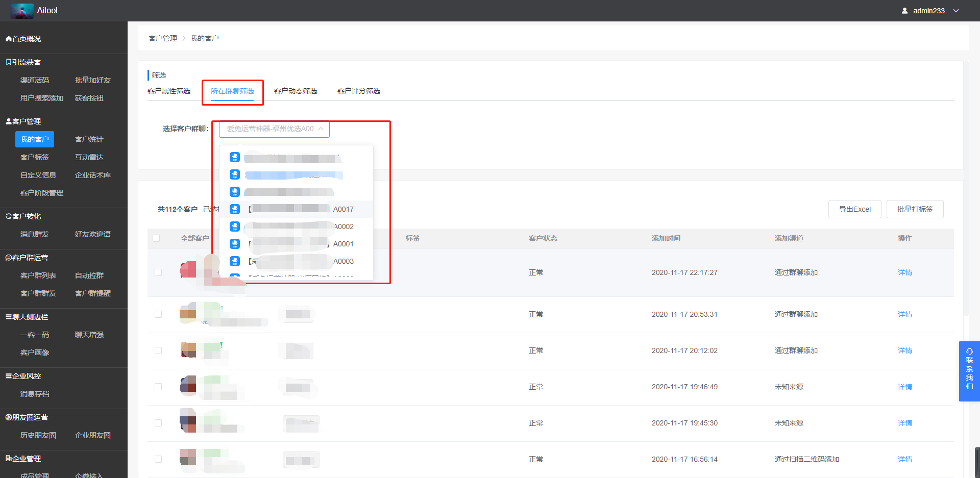Switch to 客户属性筛选 tab
Screen dimensions: 980x478
click(169, 91)
